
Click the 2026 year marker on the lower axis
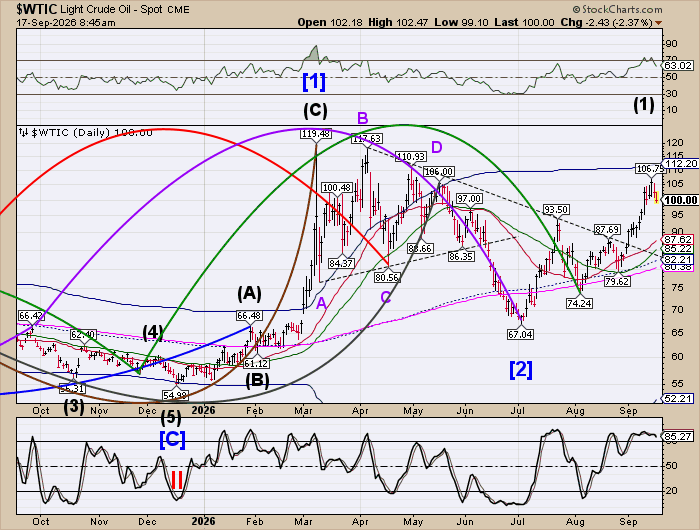pyautogui.click(x=204, y=521)
